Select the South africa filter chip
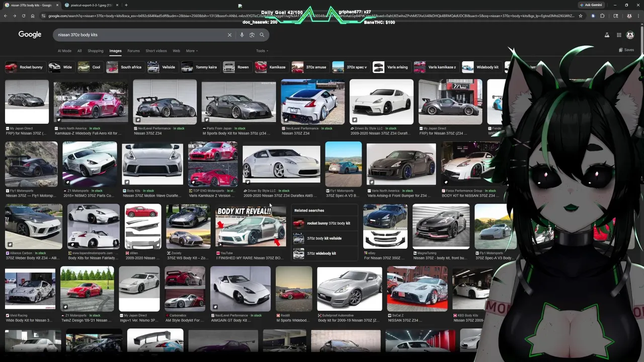The image size is (644, 362). pos(125,67)
